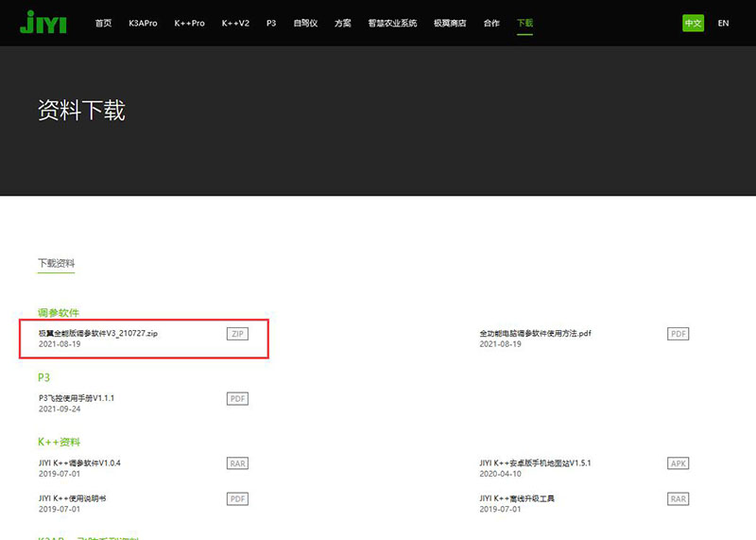756x540 pixels.
Task: Switch language to EN
Action: click(x=723, y=23)
